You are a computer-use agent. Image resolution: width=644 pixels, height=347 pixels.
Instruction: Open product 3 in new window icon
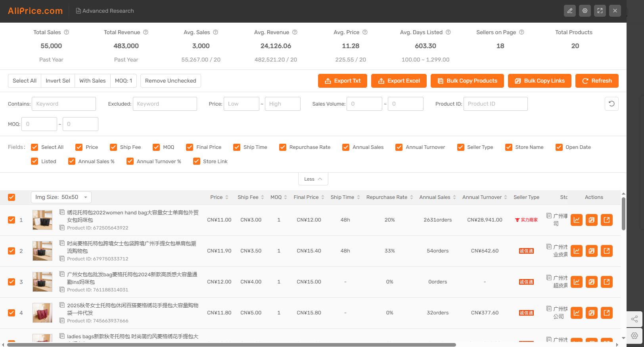(606, 282)
